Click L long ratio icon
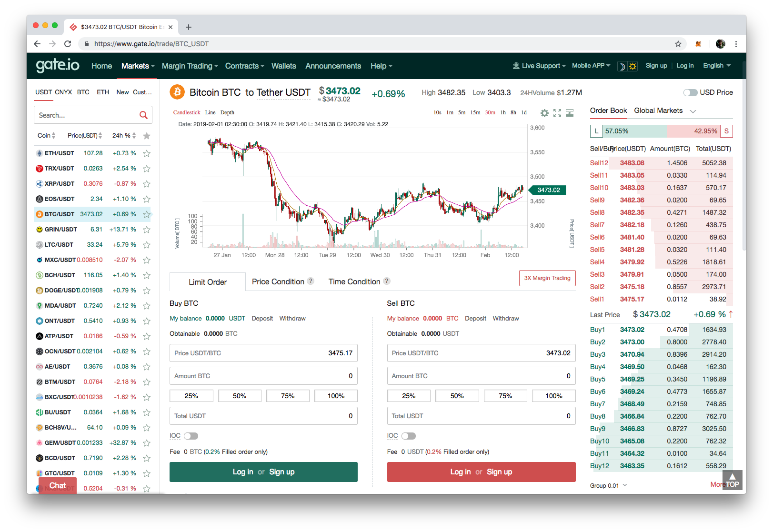The width and height of the screenshot is (773, 532). click(x=596, y=131)
